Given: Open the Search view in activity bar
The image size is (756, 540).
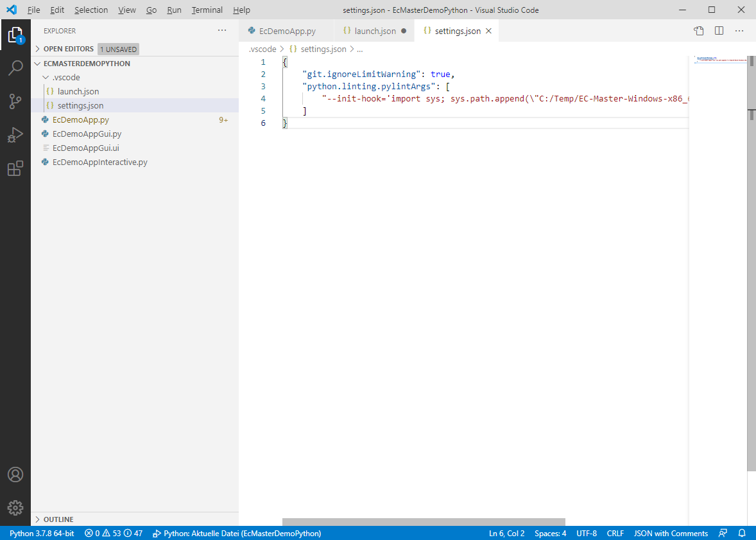Looking at the screenshot, I should coord(15,67).
